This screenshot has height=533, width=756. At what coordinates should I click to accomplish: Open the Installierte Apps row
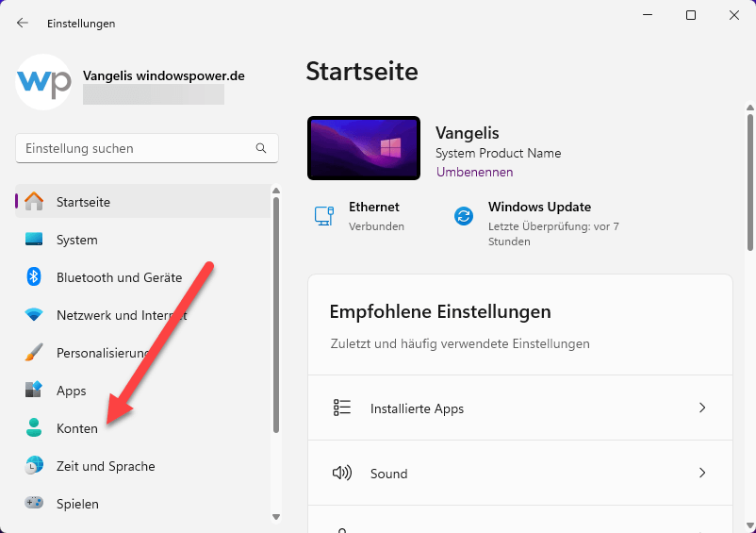coord(520,408)
